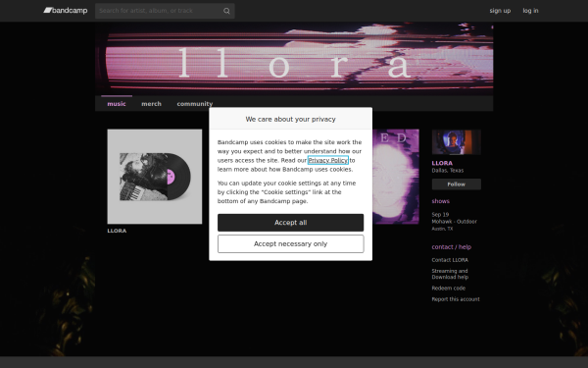
Task: Click the LLORA album title text
Action: (117, 231)
